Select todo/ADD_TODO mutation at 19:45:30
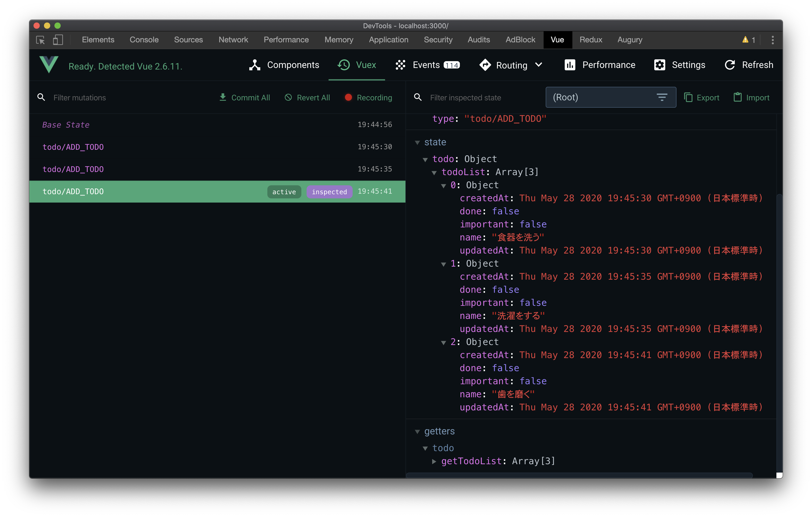Image resolution: width=812 pixels, height=517 pixels. click(x=217, y=147)
